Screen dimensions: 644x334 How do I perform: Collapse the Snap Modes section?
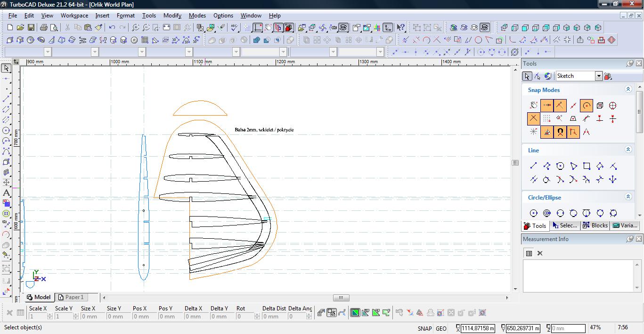[x=628, y=89]
